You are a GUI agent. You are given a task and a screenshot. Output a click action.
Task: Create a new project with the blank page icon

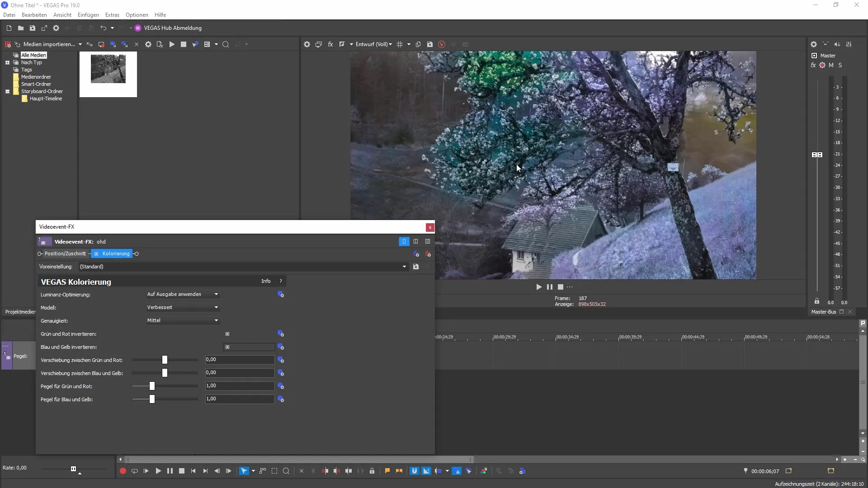[9, 28]
